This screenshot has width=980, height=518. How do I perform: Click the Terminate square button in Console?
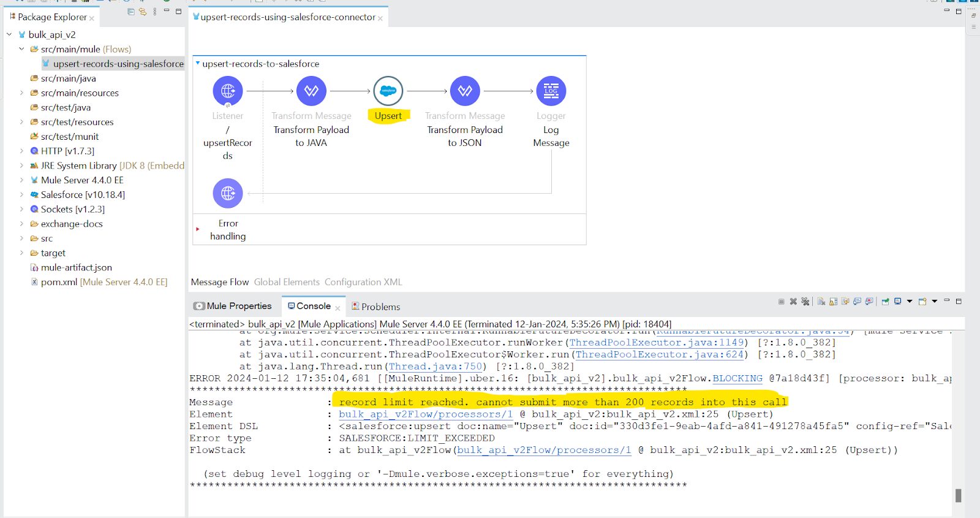[x=782, y=301]
